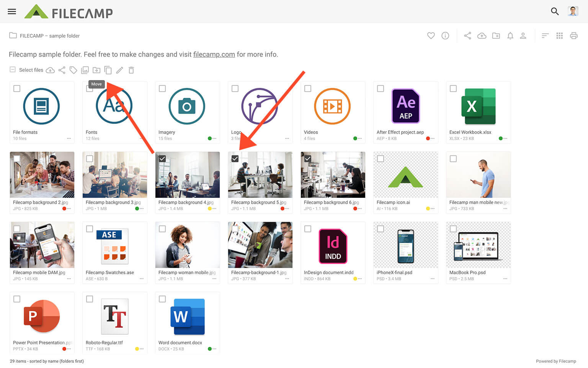Click the search magnifier icon
588x368 pixels.
pos(555,11)
